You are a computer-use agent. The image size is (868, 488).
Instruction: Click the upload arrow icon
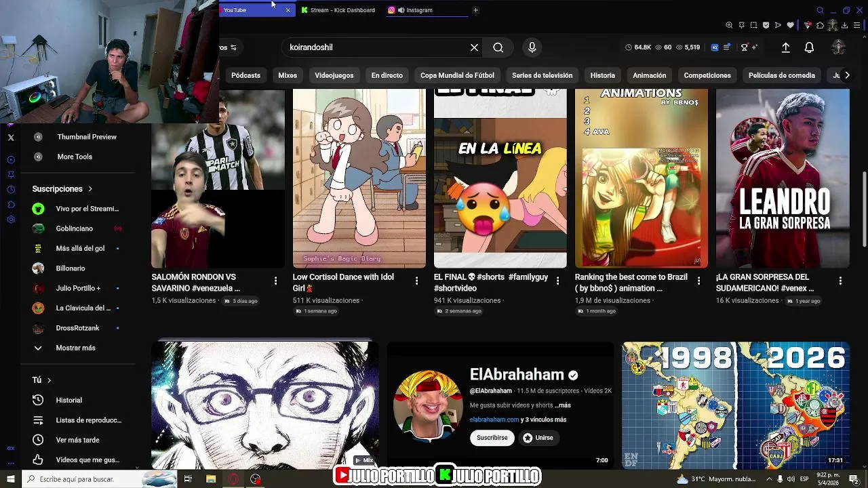pyautogui.click(x=786, y=47)
